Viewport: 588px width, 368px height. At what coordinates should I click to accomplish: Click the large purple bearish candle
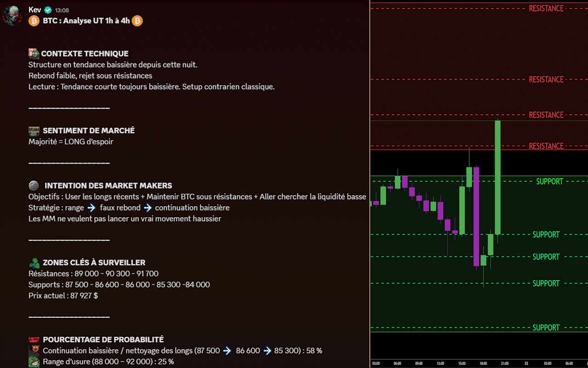(476, 216)
